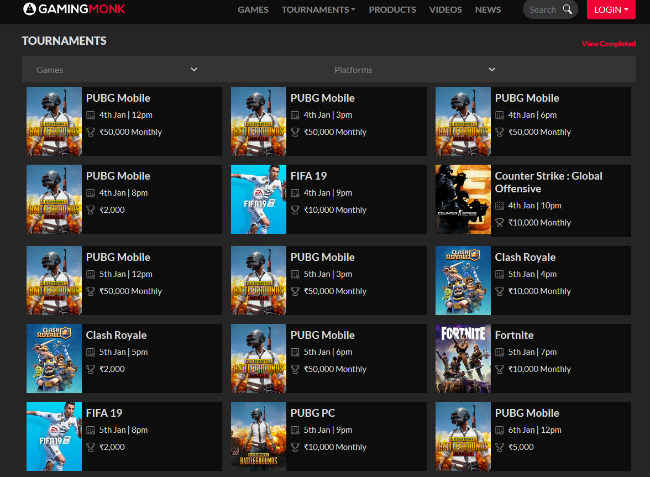Click FIFA 19 title for 5th Jan 8pm
650x477 pixels.
104,413
